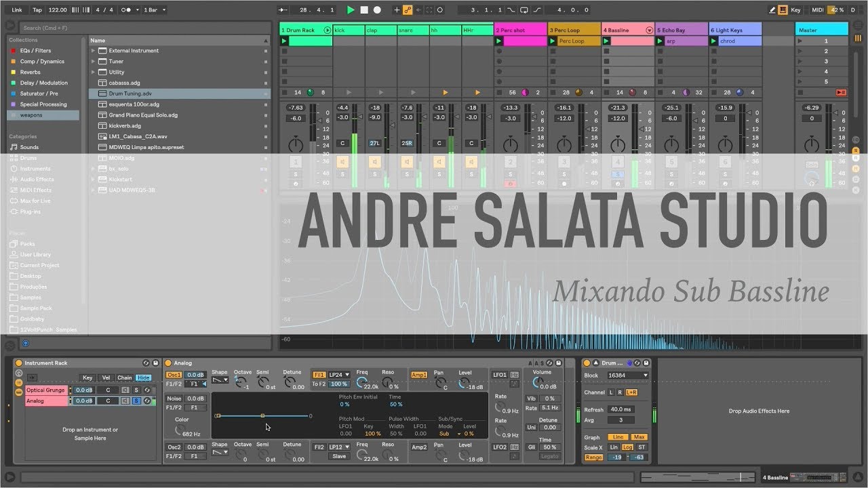Select Grand Piano Equal Solo.adg file
868x488 pixels.
[142, 115]
